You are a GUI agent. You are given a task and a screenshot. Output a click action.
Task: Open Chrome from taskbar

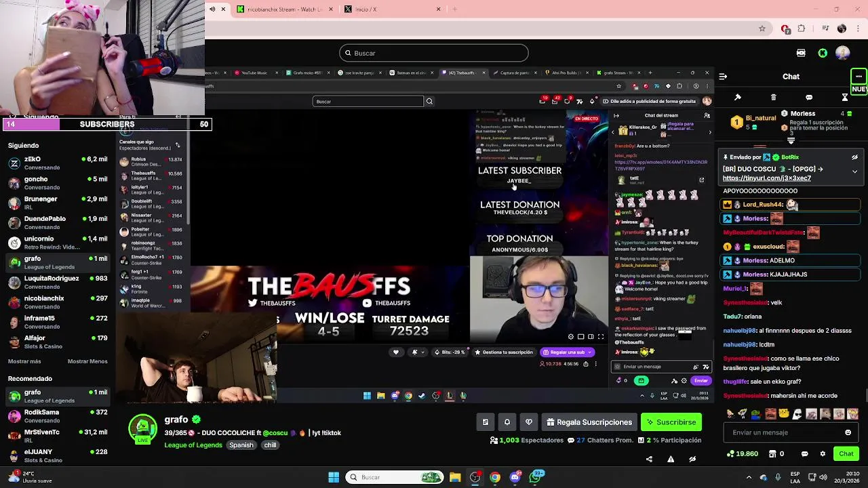click(x=495, y=477)
